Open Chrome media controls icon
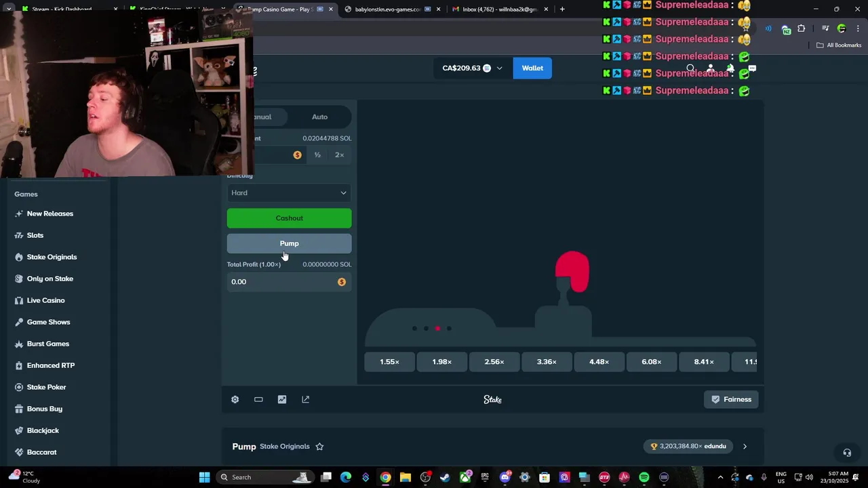 [825, 28]
